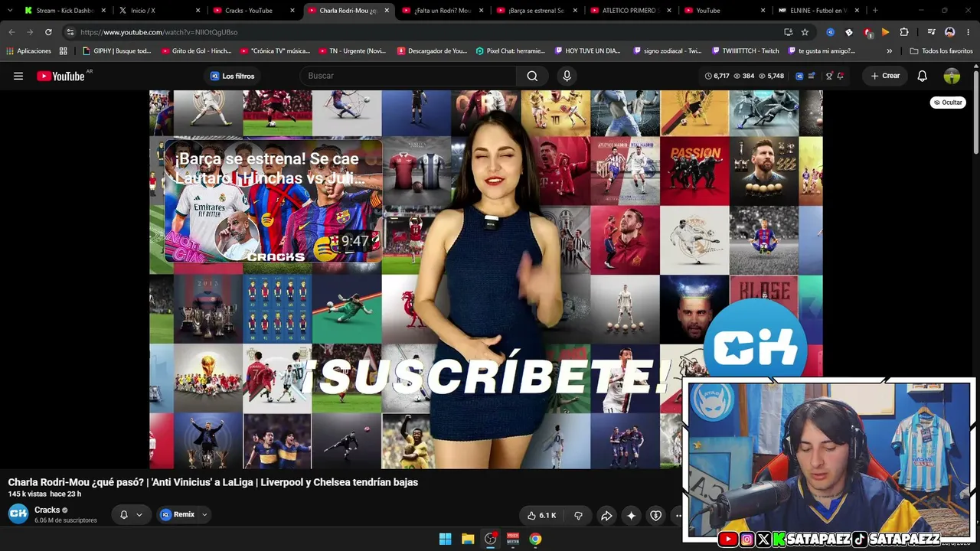Open the Descargador de YouTube bookmark

coord(432,51)
